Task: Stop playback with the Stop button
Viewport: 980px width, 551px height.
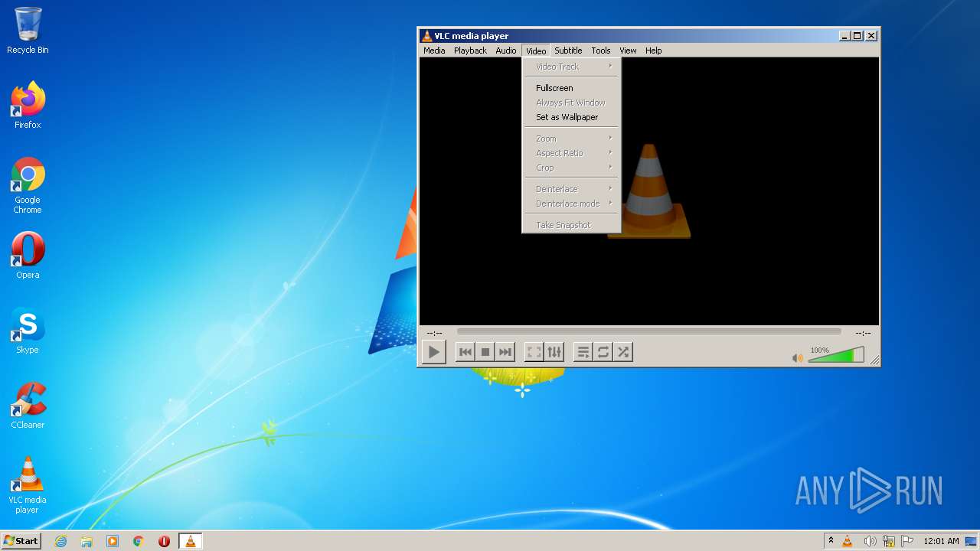Action: point(485,352)
